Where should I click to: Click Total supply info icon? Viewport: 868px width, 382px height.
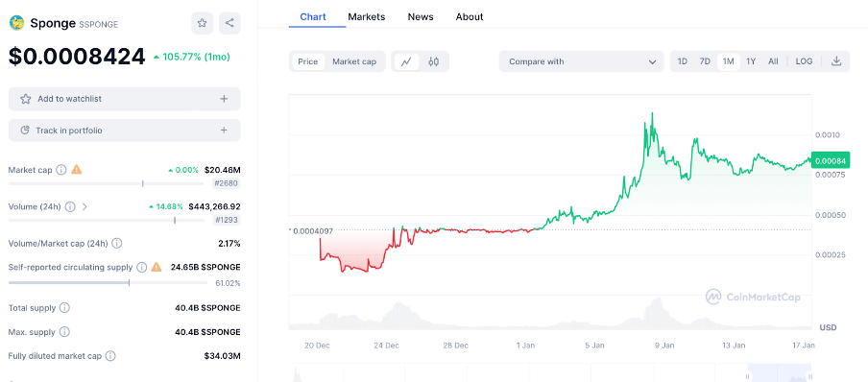click(x=64, y=308)
